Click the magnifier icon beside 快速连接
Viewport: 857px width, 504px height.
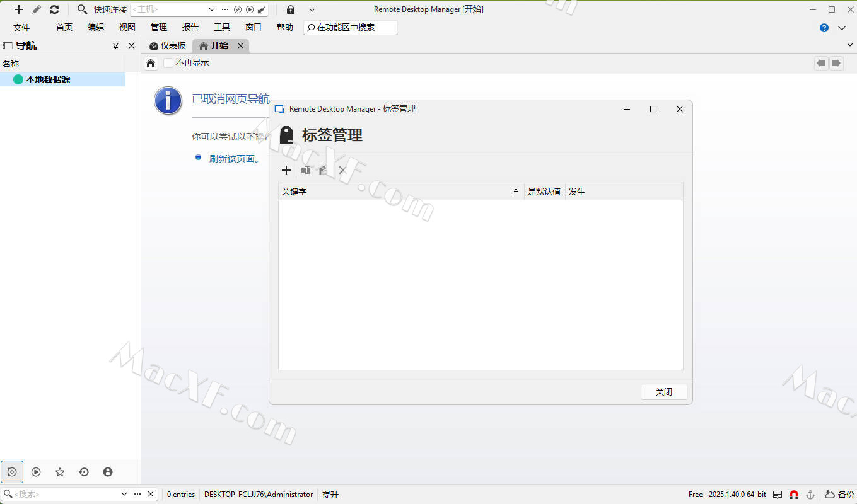pos(82,9)
